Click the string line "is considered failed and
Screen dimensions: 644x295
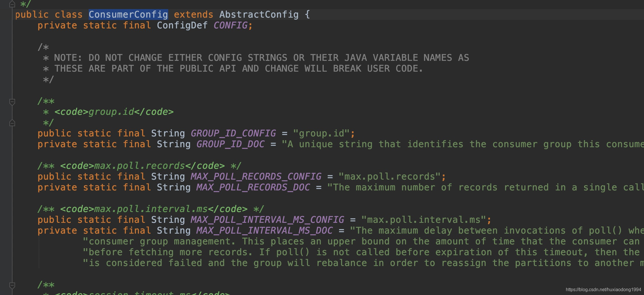coord(363,263)
